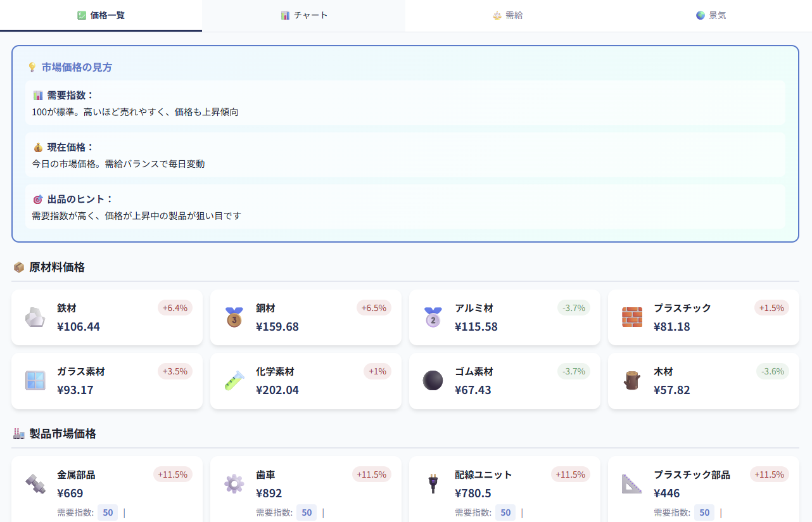Click the window icon on ガラス素材 card
The width and height of the screenshot is (812, 522).
pos(35,381)
